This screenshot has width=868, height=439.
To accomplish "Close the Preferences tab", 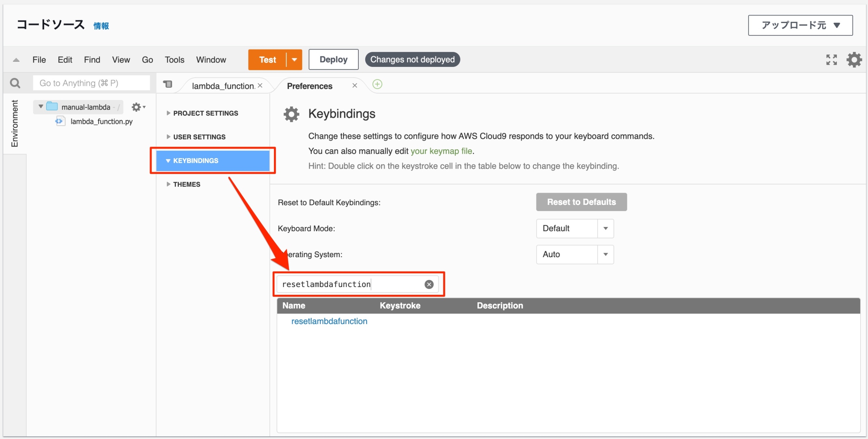I will [x=355, y=85].
